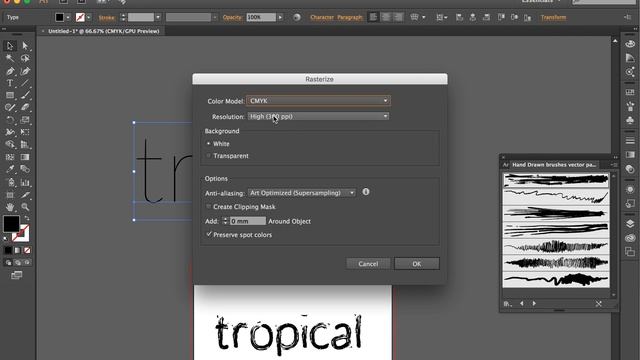Pick the Paintbrush tool
Viewport: 640px width, 360px height.
tap(25, 95)
